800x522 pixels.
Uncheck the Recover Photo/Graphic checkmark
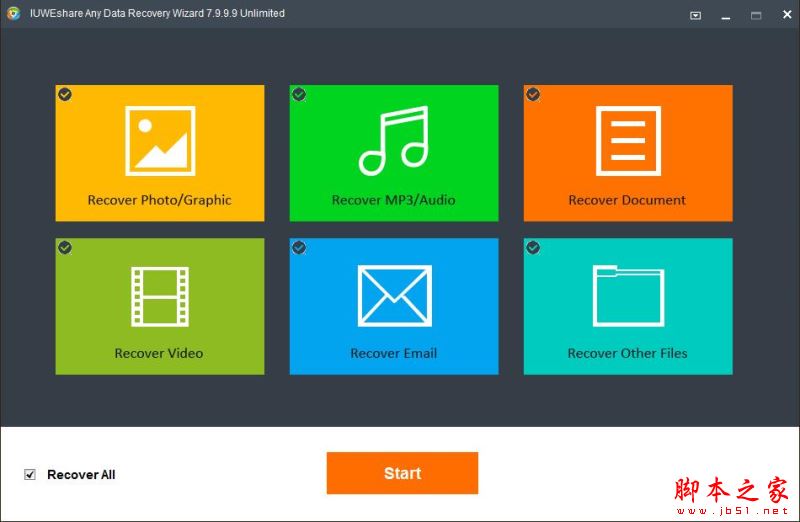tap(65, 94)
